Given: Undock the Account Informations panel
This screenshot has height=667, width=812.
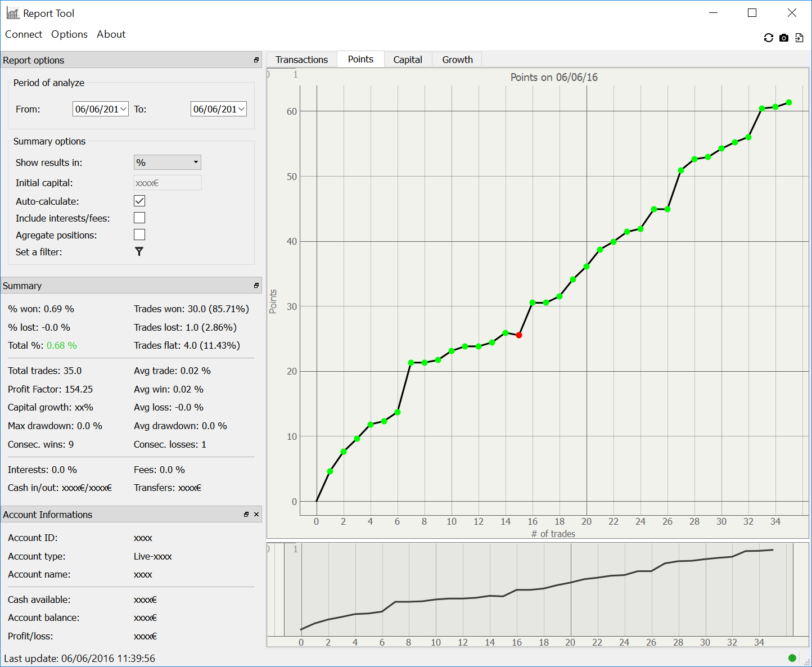Looking at the screenshot, I should (246, 515).
